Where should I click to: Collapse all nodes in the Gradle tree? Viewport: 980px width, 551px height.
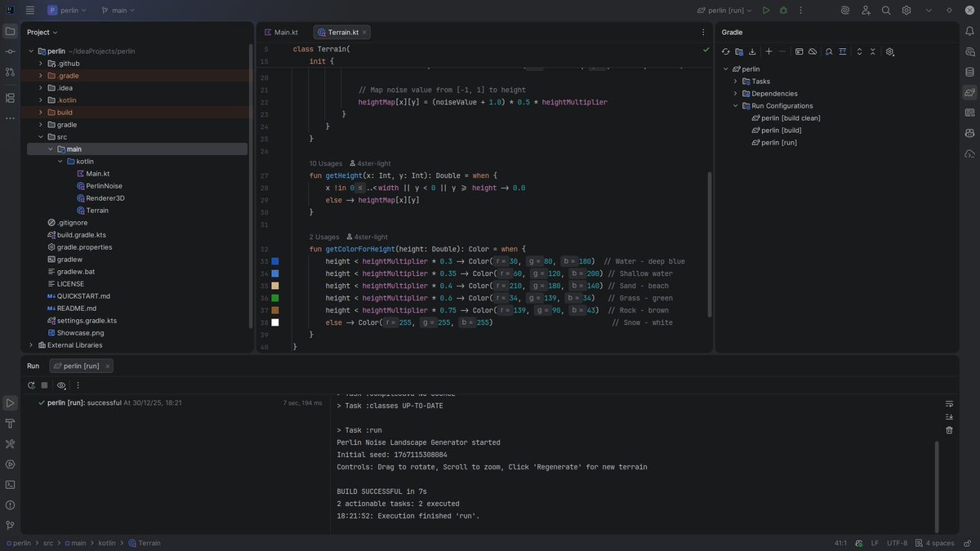coord(873,51)
